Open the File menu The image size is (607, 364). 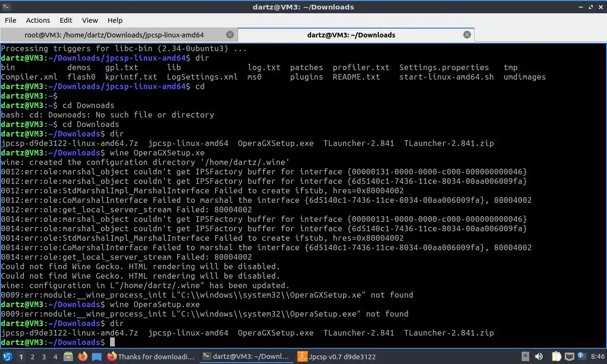coord(10,20)
